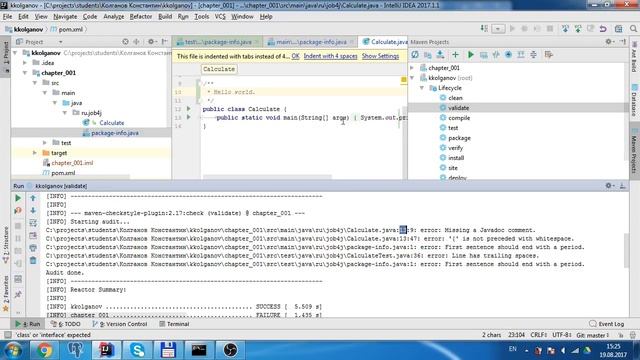Open the TODO tool window
This screenshot has width=640, height=360.
[66, 324]
